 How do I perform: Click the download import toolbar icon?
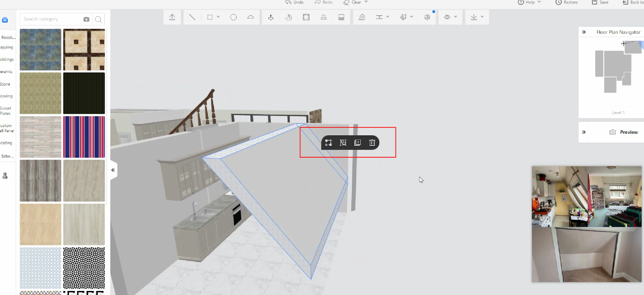click(x=474, y=17)
